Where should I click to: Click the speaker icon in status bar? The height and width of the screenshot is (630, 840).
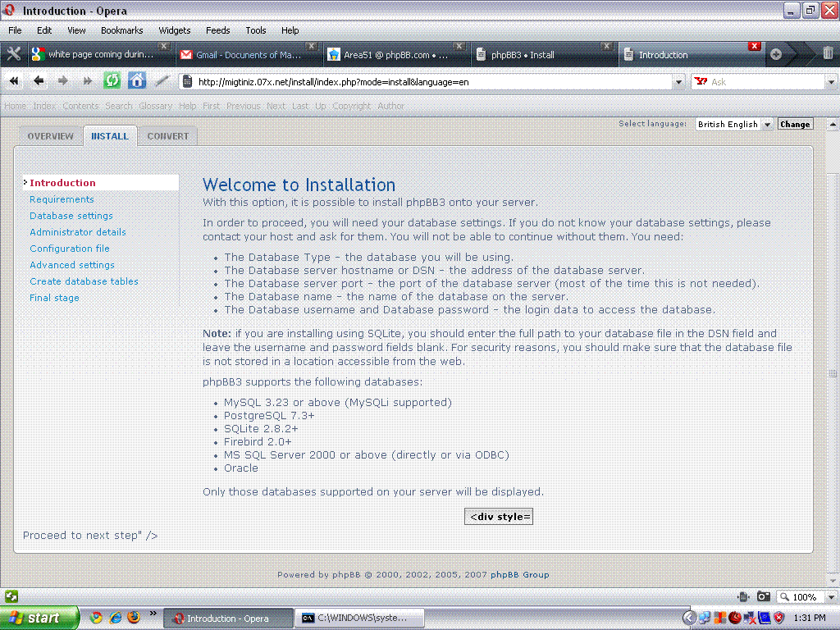(x=743, y=596)
